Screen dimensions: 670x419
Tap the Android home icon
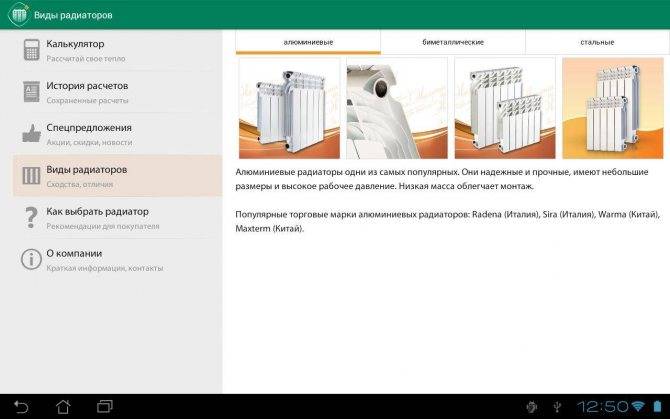[x=63, y=407]
